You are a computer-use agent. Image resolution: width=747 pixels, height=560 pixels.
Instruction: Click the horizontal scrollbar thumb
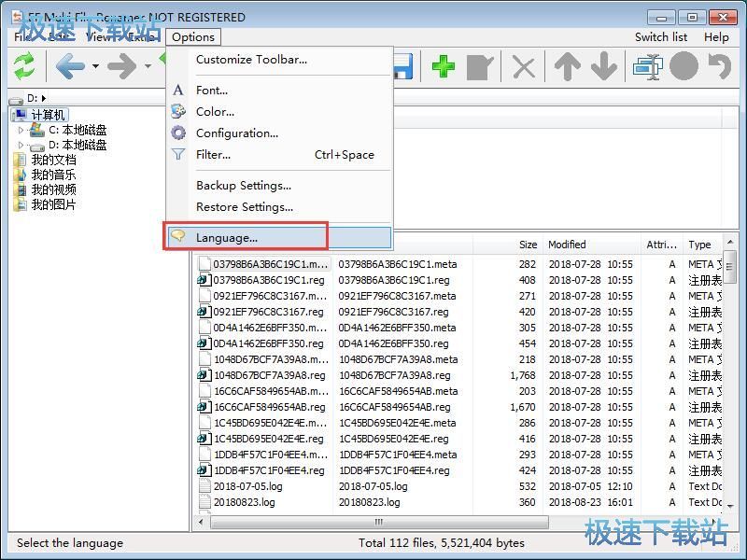[x=379, y=522]
